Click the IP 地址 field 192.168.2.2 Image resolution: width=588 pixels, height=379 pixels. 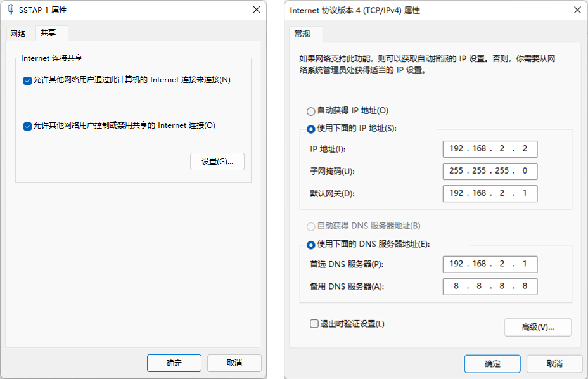(490, 149)
